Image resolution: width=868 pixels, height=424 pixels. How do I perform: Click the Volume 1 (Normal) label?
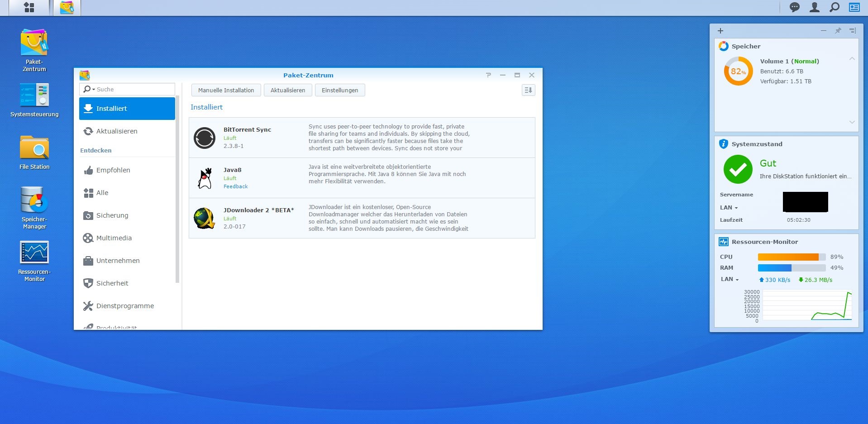click(x=790, y=61)
